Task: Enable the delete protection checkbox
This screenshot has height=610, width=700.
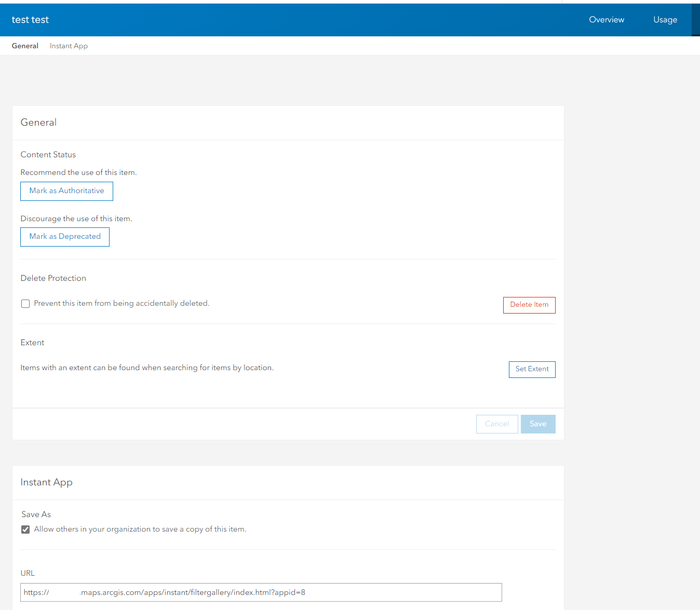Action: point(25,303)
